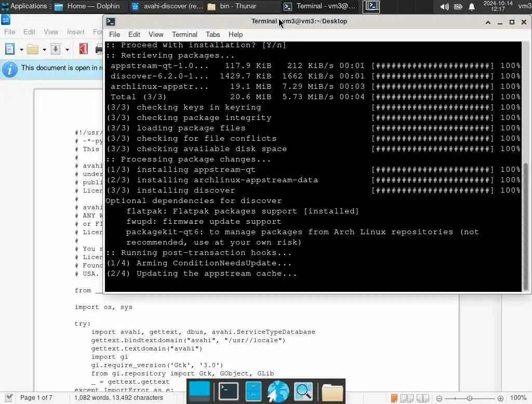Screen dimensions: 532x404
Task: Launch web browser globe icon in dock
Action: tap(278, 392)
